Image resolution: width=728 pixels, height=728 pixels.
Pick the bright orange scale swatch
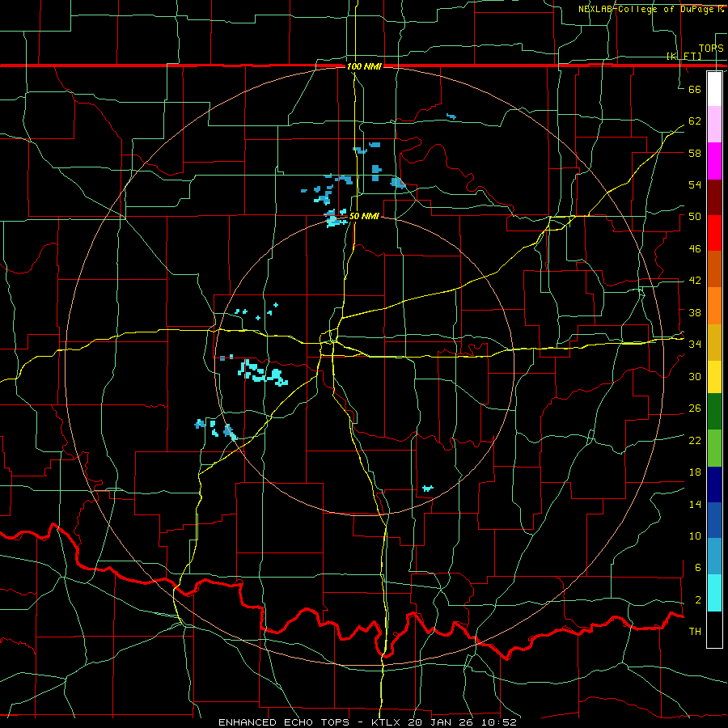pyautogui.click(x=714, y=306)
